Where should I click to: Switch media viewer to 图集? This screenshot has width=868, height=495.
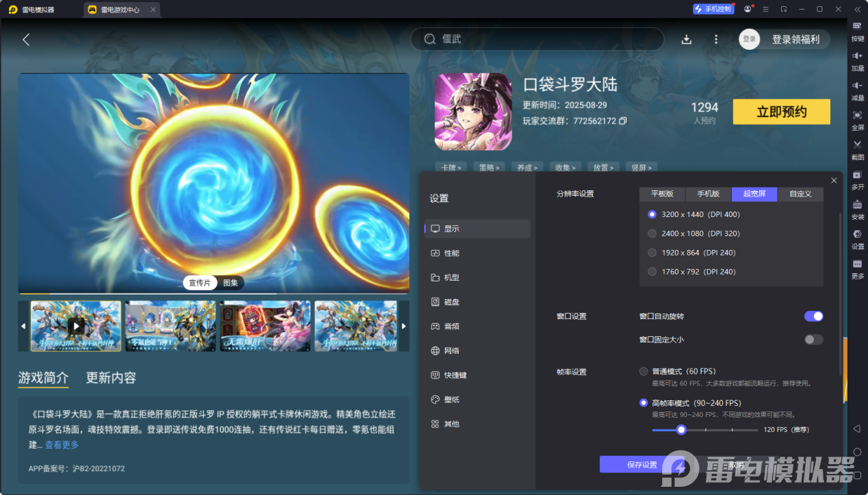coord(231,283)
